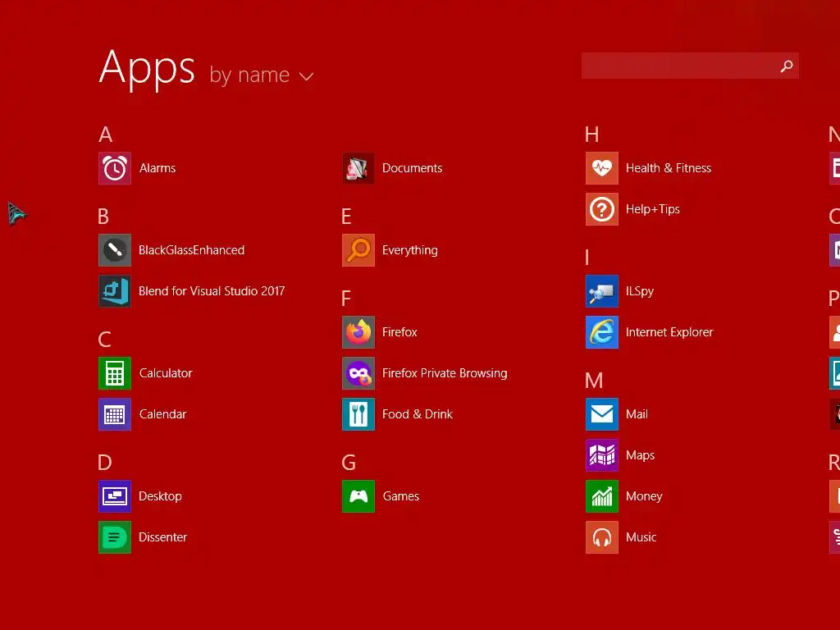840x630 pixels.
Task: Launch BlackGlassEnhanced via its icon
Action: (x=115, y=250)
